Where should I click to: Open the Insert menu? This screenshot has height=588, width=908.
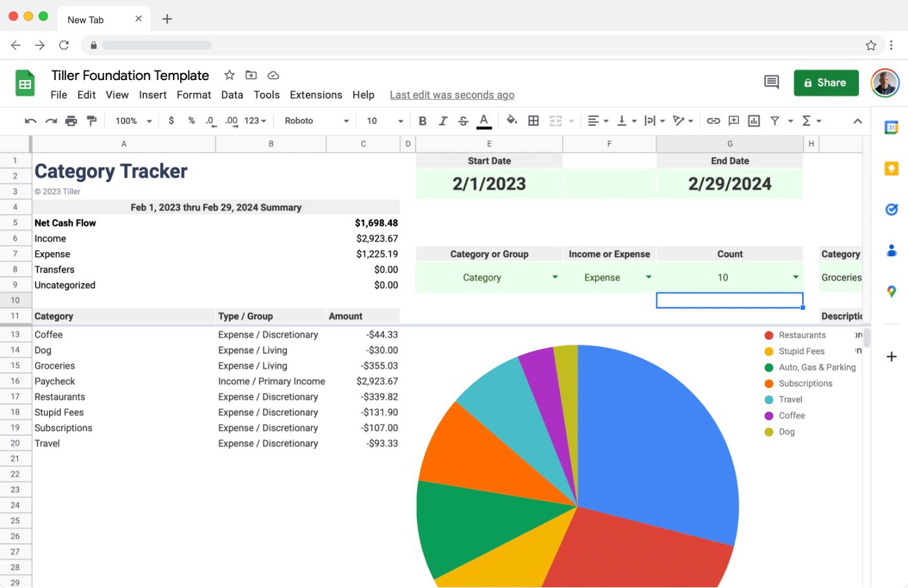tap(153, 95)
